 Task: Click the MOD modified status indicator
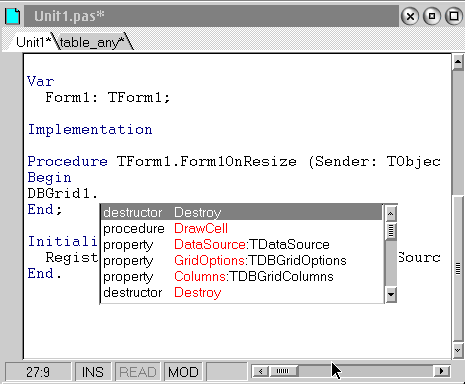point(183,372)
